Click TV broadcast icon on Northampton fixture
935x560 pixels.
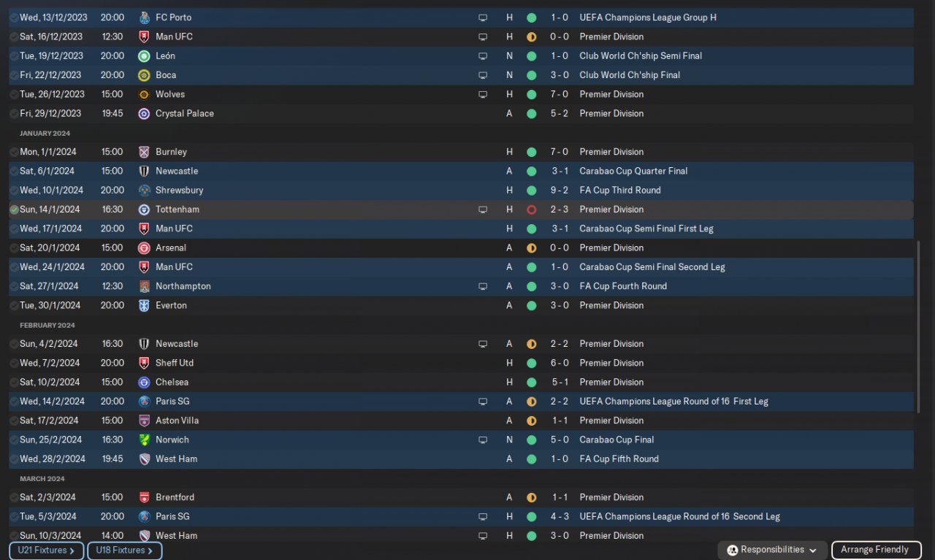[483, 286]
